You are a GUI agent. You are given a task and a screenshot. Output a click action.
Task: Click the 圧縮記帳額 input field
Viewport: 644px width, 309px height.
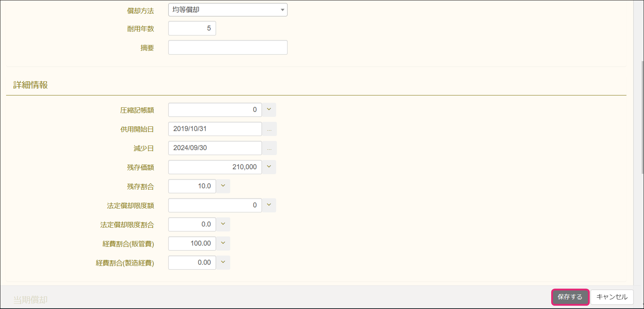(215, 110)
